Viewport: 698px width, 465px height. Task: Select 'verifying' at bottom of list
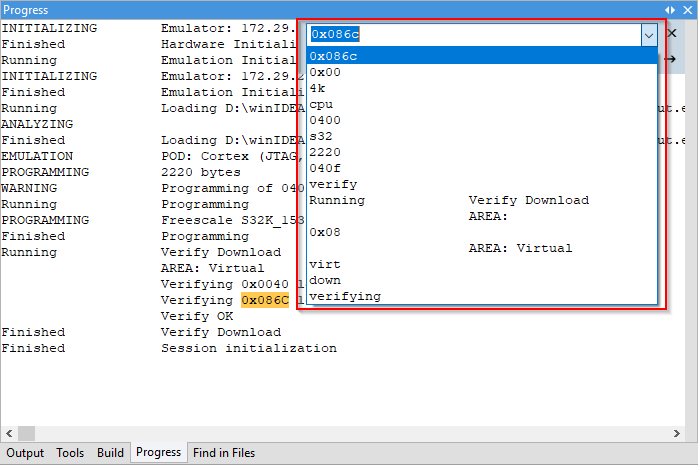tap(482, 296)
